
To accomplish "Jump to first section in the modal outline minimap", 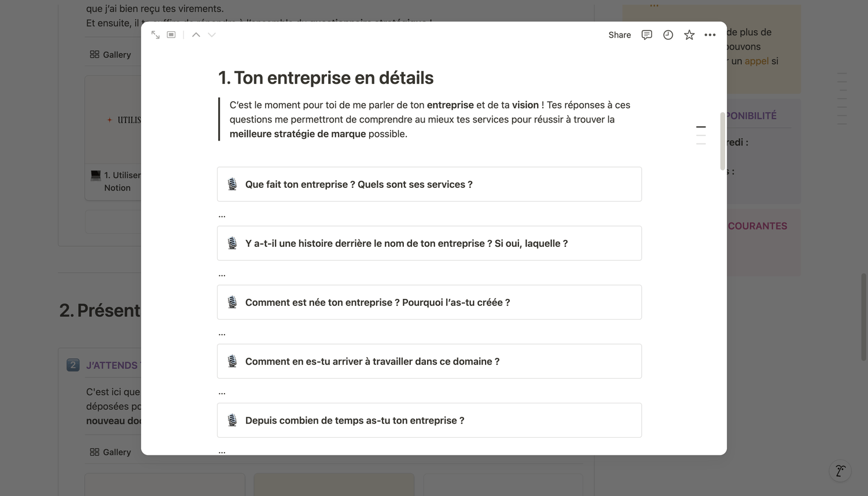I will 701,127.
